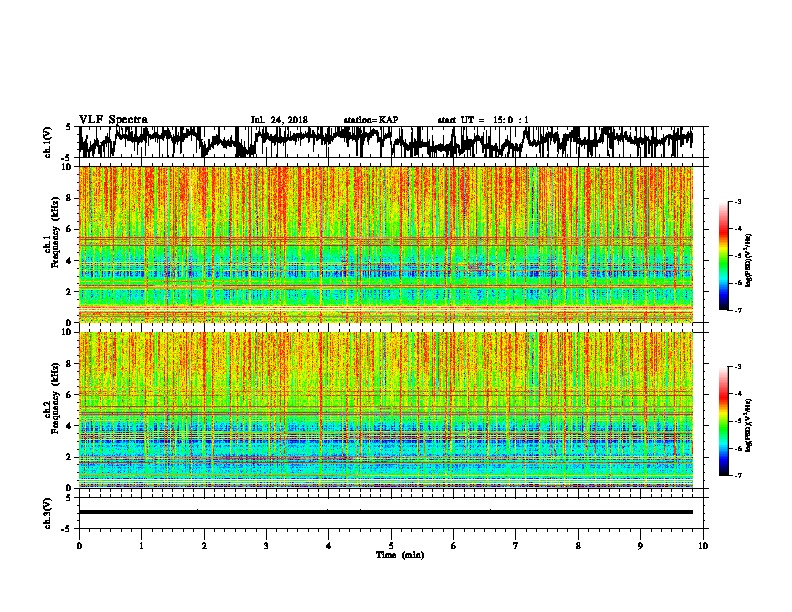Click the ch.1 colorbar "log(PSD)" unit label
The height and width of the screenshot is (612, 792).
pyautogui.click(x=749, y=261)
